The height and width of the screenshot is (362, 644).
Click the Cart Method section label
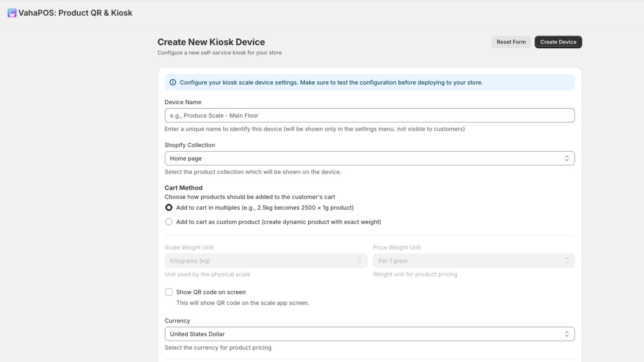[x=183, y=187]
